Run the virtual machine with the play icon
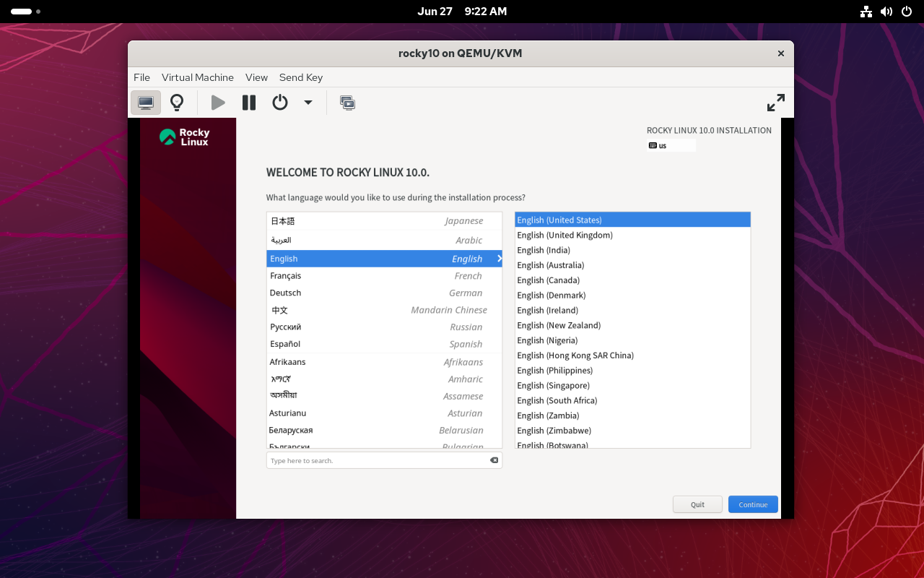Image resolution: width=924 pixels, height=578 pixels. [x=218, y=102]
